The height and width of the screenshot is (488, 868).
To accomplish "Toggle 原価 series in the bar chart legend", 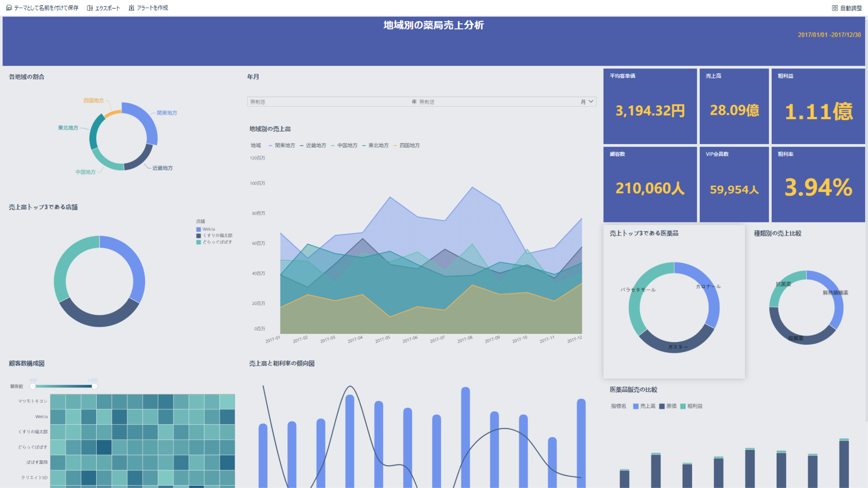I will 671,406.
